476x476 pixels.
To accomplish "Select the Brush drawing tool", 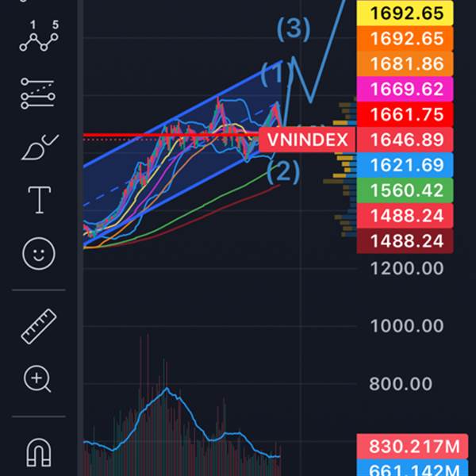I will point(40,147).
